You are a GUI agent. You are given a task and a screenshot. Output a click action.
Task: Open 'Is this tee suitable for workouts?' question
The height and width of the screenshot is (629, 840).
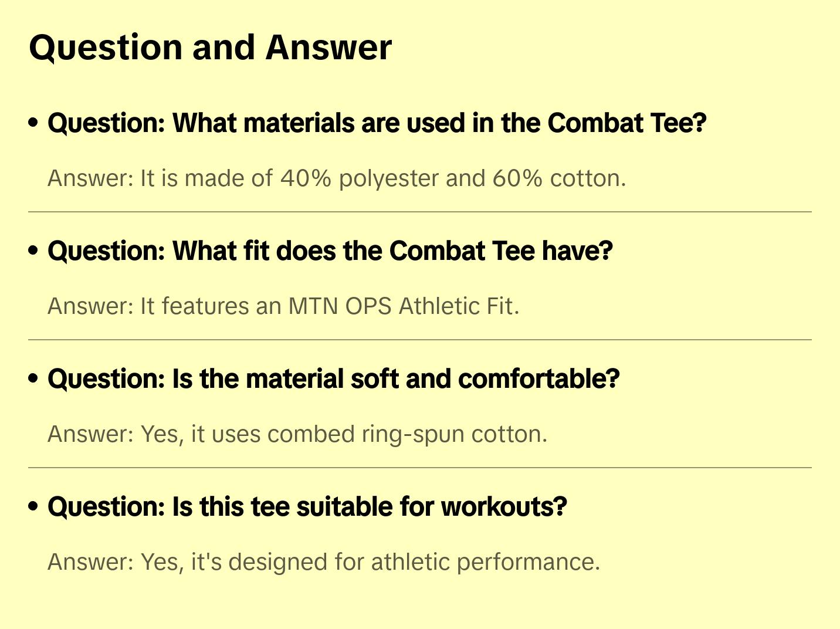click(307, 507)
